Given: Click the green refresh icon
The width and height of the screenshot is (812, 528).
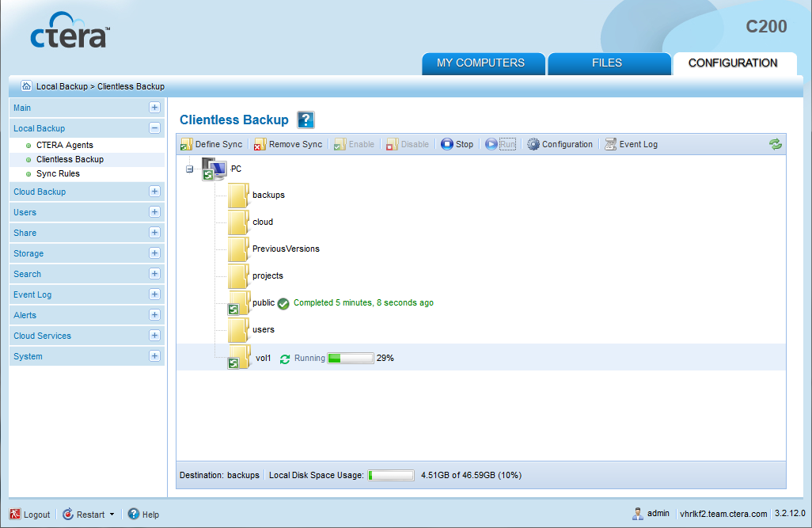Looking at the screenshot, I should coord(776,145).
